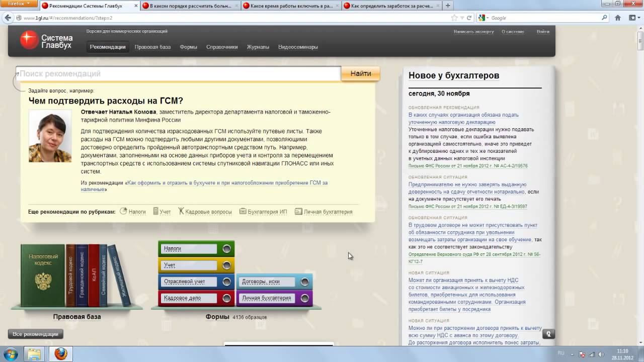
Task: Open Личная бухгалтерия rubric link
Action: (324, 212)
